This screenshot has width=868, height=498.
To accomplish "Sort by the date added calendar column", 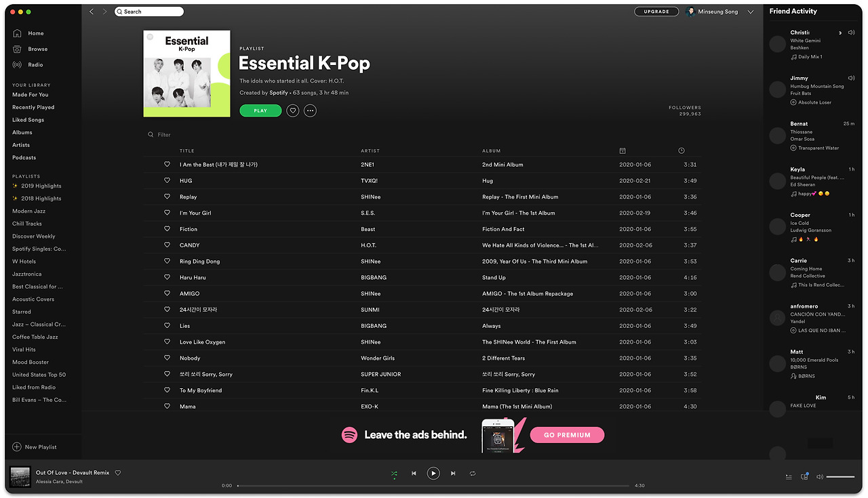I will [x=623, y=150].
